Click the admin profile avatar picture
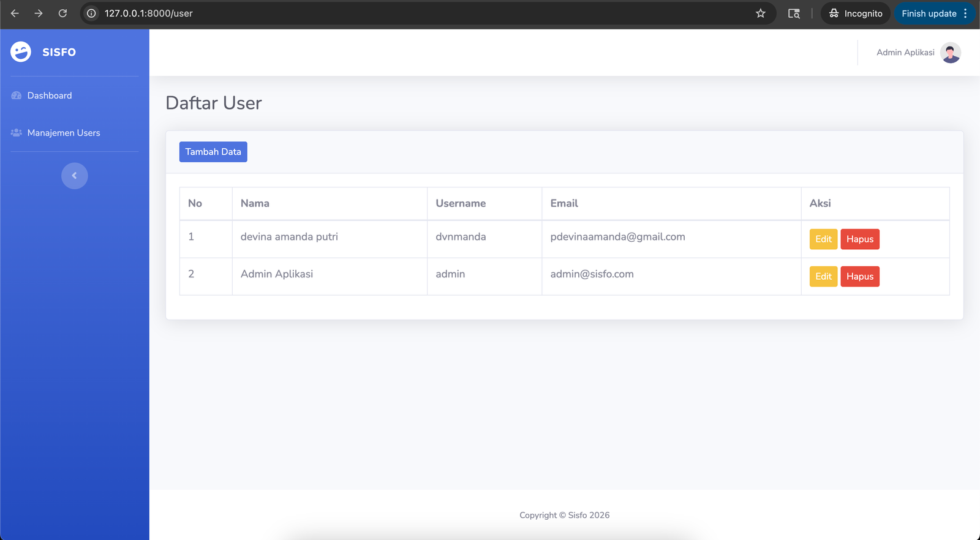The image size is (980, 540). tap(951, 53)
